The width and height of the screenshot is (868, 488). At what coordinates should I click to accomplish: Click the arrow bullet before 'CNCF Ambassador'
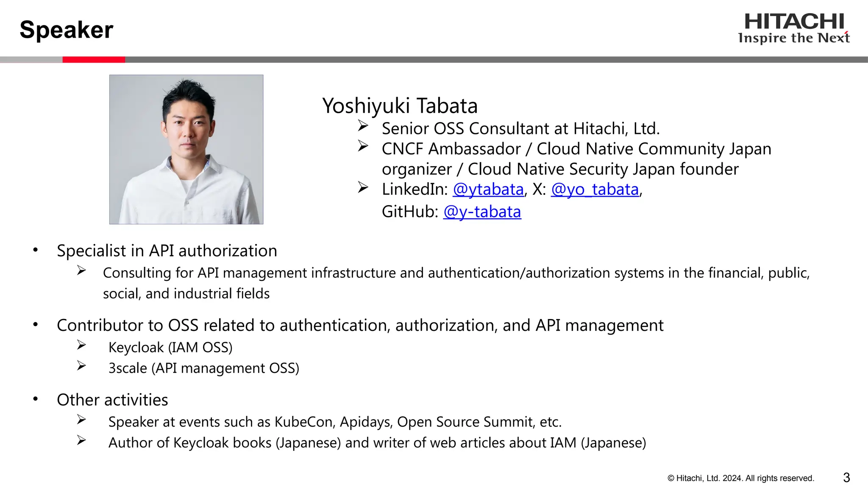363,146
